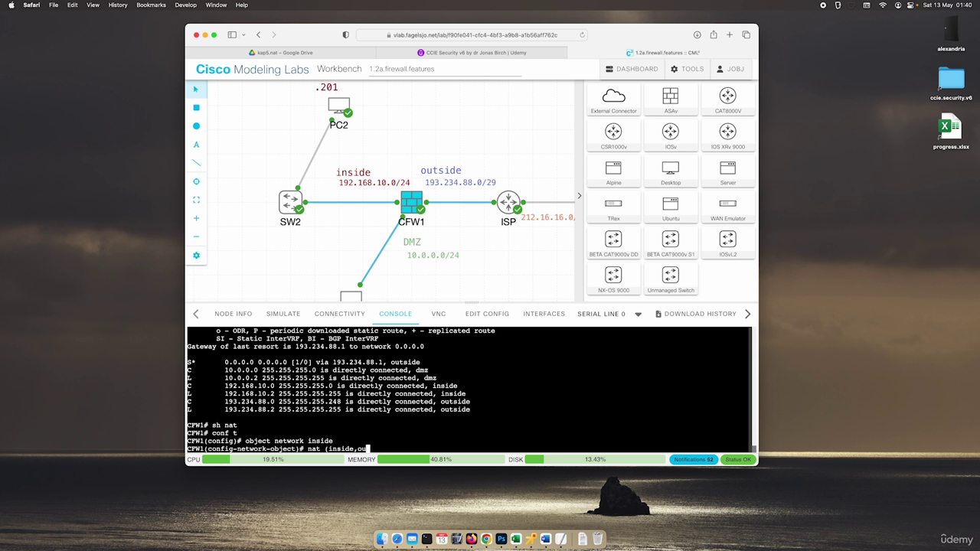Open the JOBJ user menu
This screenshot has width=980, height=551.
click(730, 69)
